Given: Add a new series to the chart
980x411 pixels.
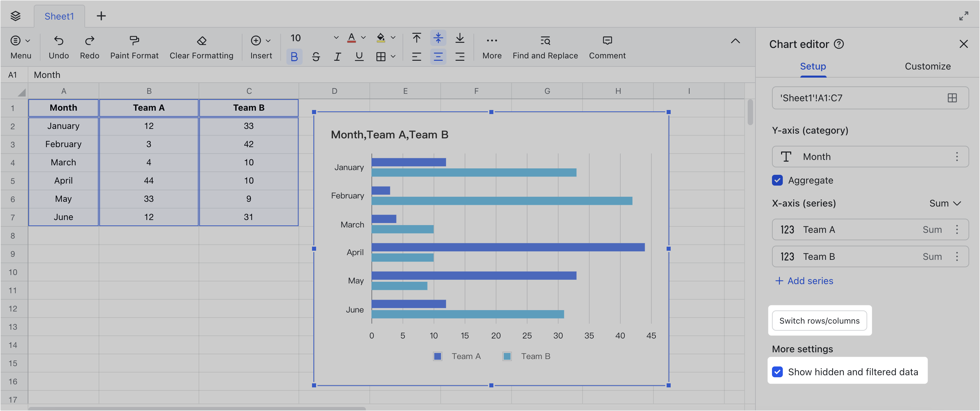Looking at the screenshot, I should coord(803,281).
